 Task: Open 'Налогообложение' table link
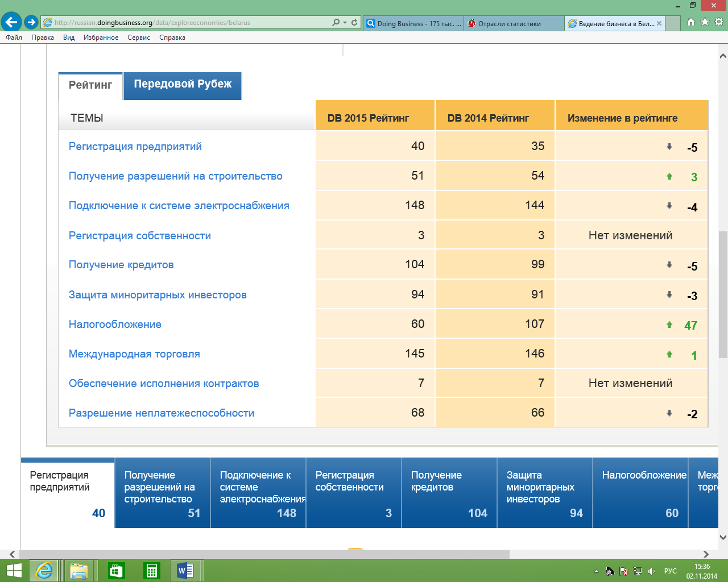(115, 325)
